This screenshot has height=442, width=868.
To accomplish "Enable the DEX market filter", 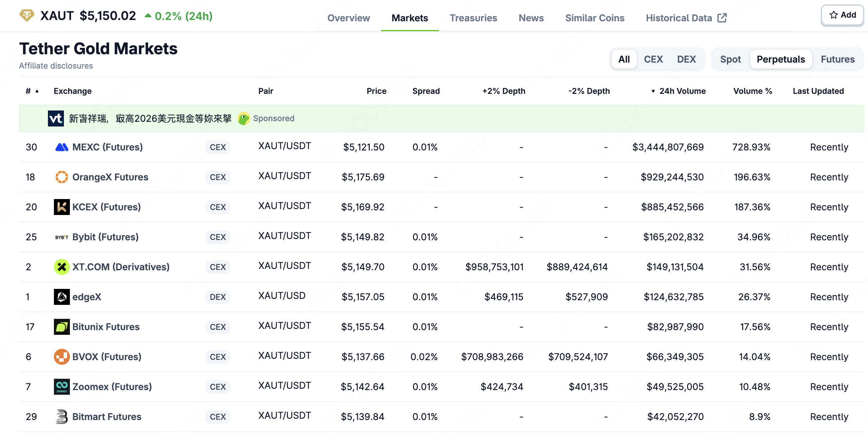I will click(687, 59).
